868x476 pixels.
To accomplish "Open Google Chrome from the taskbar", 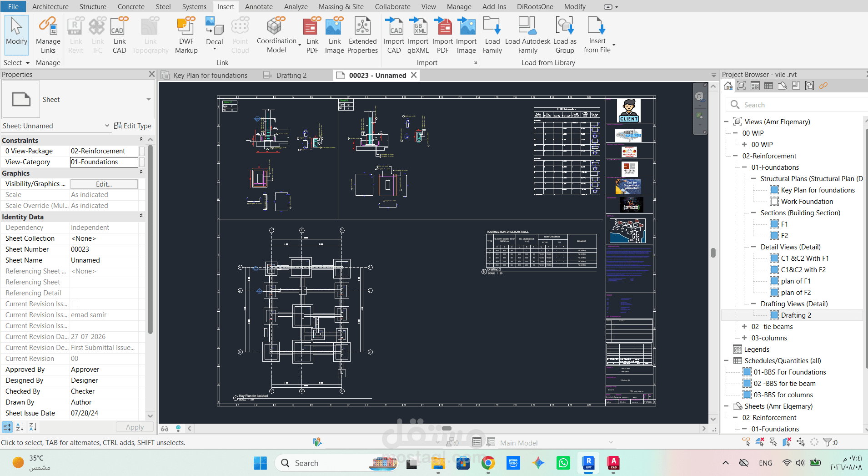I will click(488, 463).
